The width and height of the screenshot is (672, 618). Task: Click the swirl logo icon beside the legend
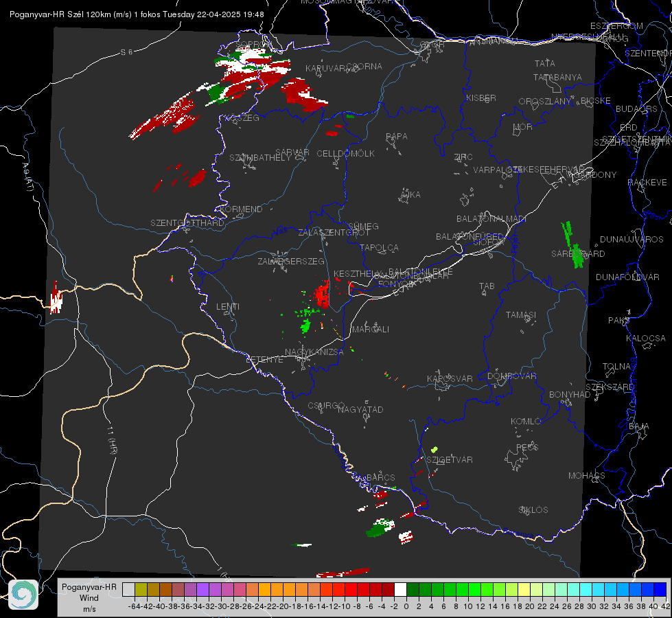point(23,595)
